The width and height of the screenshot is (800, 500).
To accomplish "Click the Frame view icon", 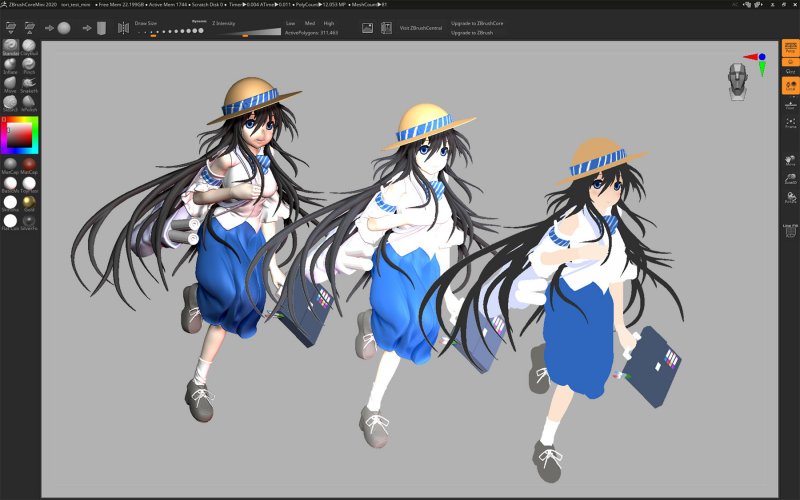I will [x=790, y=123].
